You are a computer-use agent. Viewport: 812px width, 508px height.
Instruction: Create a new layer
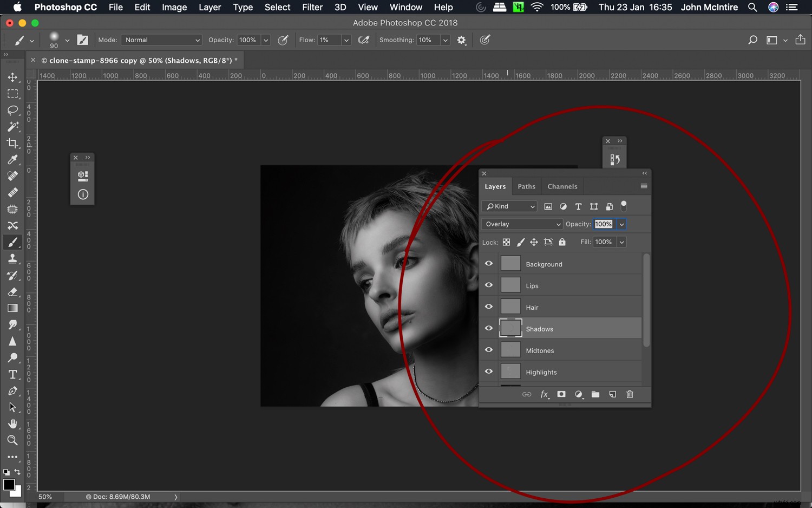pyautogui.click(x=612, y=394)
